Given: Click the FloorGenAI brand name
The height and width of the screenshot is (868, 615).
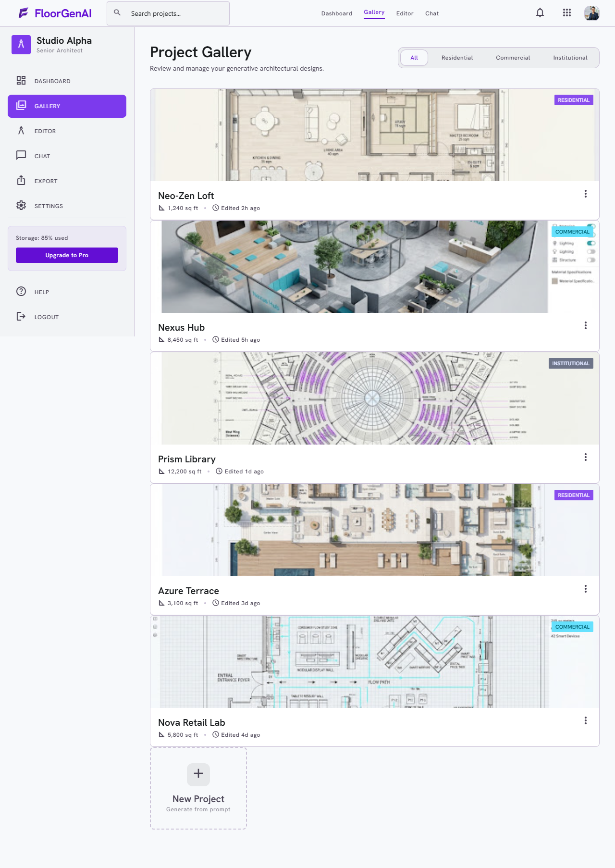Looking at the screenshot, I should tap(63, 13).
